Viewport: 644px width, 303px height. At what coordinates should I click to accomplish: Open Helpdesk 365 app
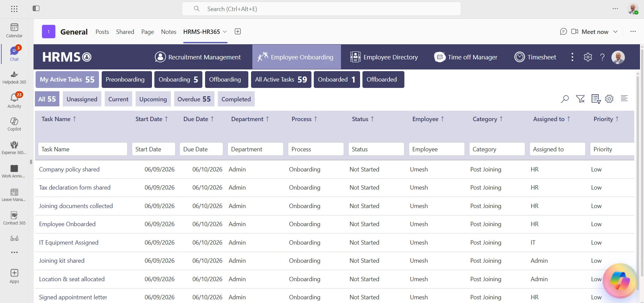coord(14,77)
